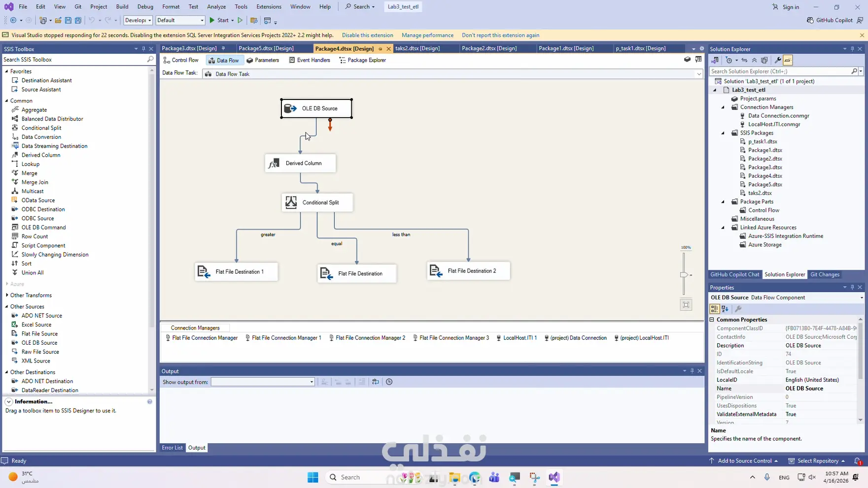Click the timestamp clock icon in Output
Screen dimensions: 868x488
(x=389, y=382)
